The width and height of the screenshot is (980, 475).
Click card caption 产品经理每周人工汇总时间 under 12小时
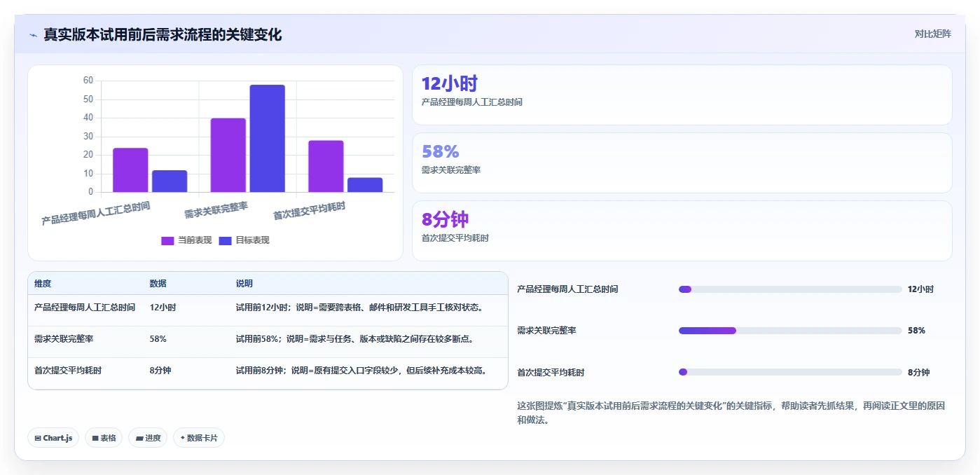(472, 102)
